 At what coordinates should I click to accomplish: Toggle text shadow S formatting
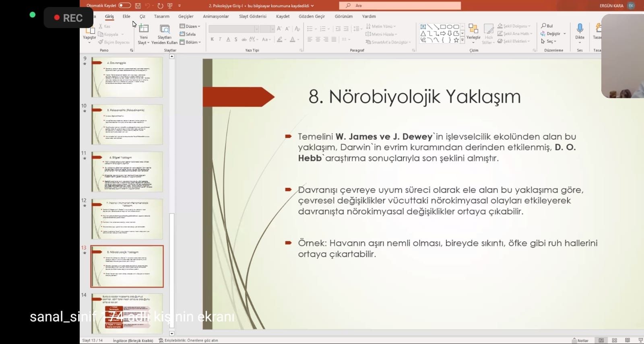(236, 39)
